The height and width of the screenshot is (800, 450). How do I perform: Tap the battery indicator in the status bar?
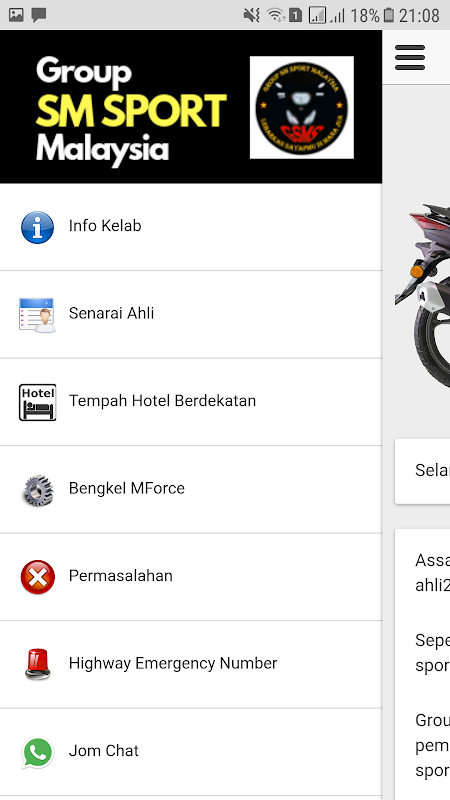[x=389, y=15]
